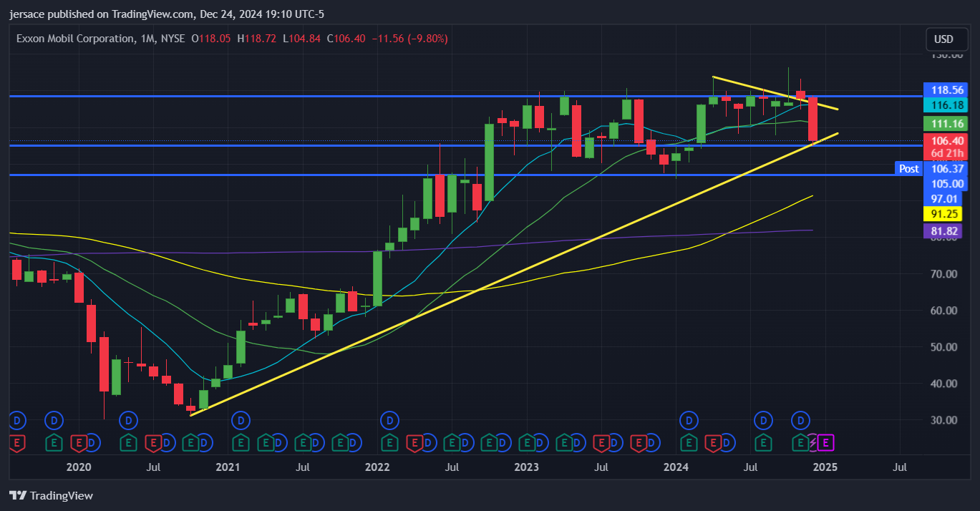
Task: Click the TradingView logo
Action: (51, 495)
